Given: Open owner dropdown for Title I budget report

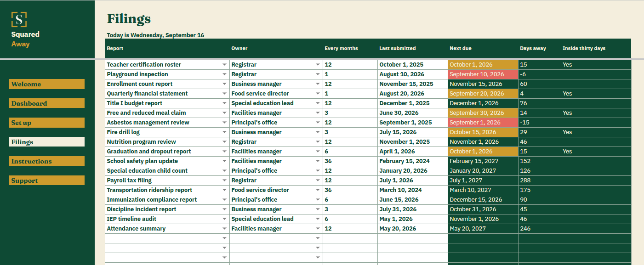Looking at the screenshot, I should click(318, 103).
